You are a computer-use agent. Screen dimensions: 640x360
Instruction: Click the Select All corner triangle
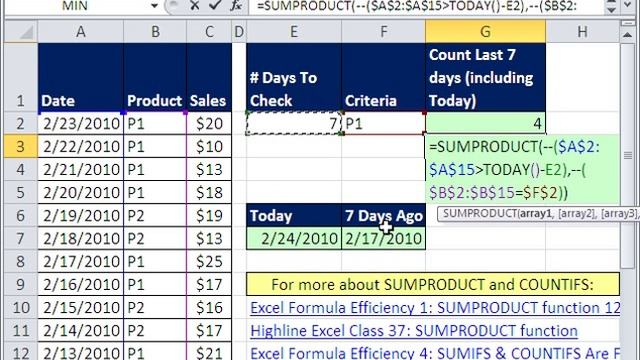[x=20, y=32]
